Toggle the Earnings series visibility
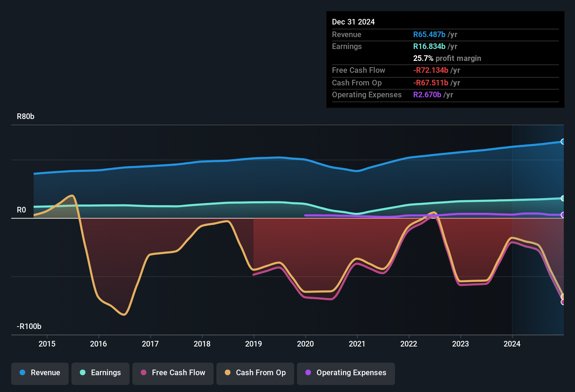 pos(100,373)
